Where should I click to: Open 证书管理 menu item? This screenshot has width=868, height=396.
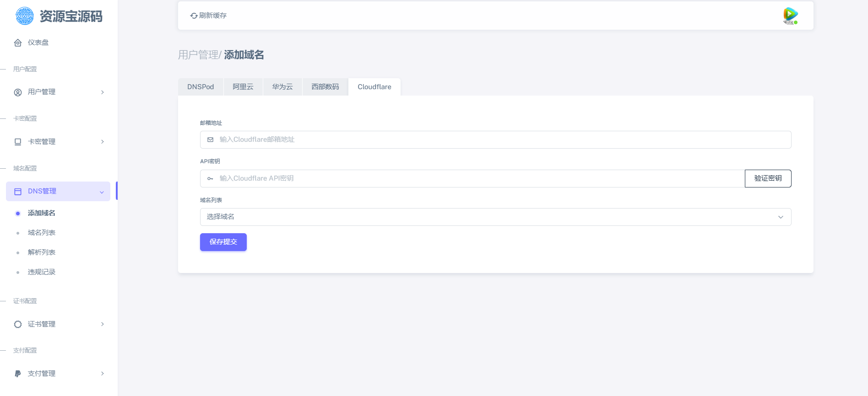click(x=58, y=324)
